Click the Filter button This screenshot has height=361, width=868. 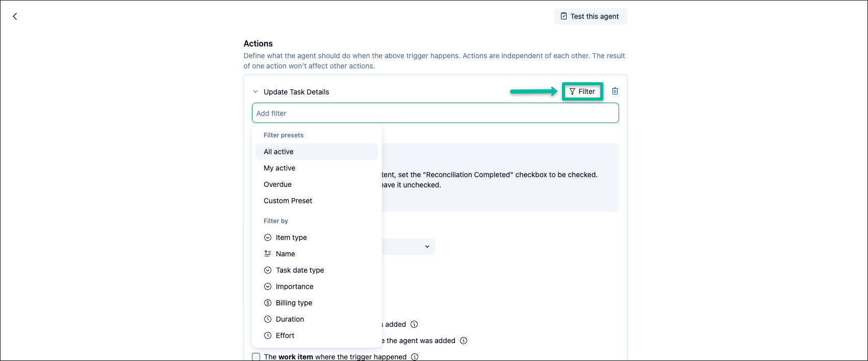coord(582,91)
